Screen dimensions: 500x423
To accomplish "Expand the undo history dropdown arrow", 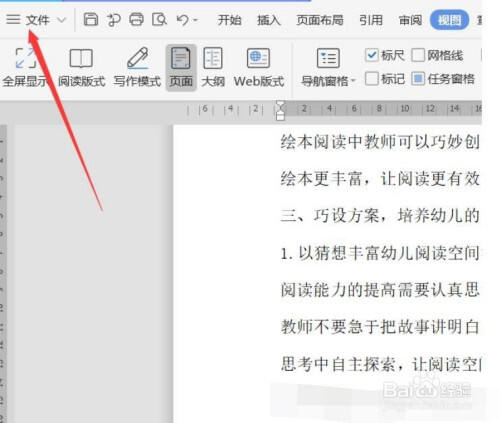I will coord(195,20).
